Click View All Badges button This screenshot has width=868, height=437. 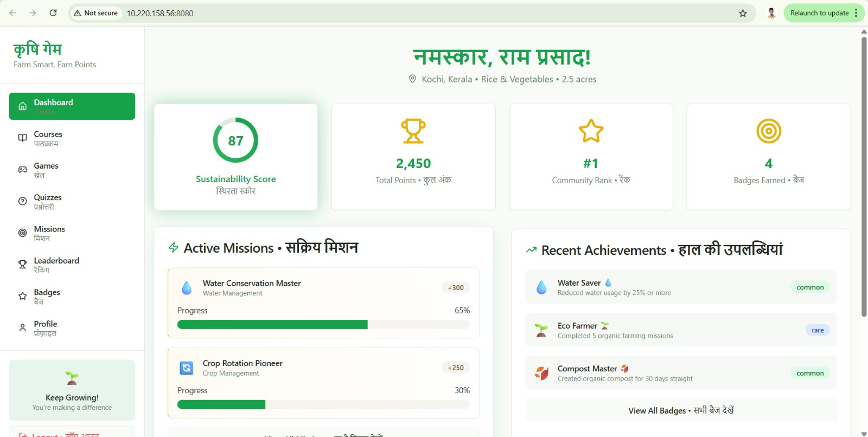point(681,410)
